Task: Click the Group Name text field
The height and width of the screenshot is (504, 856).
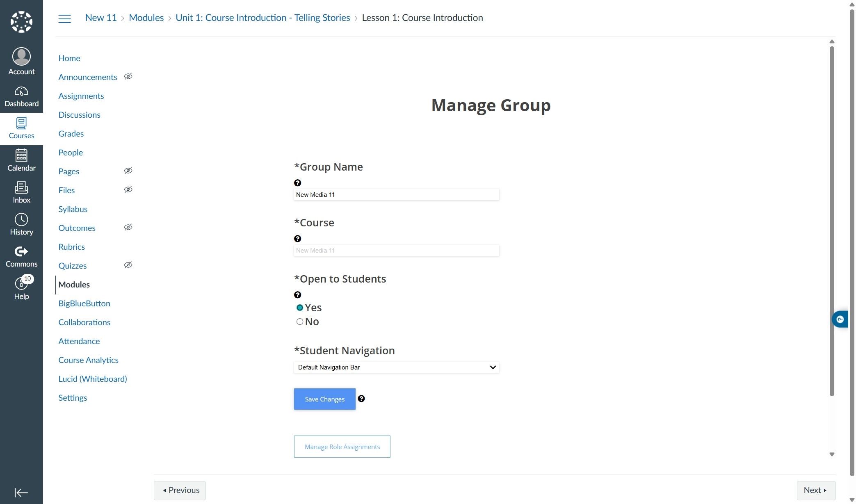Action: pyautogui.click(x=396, y=195)
